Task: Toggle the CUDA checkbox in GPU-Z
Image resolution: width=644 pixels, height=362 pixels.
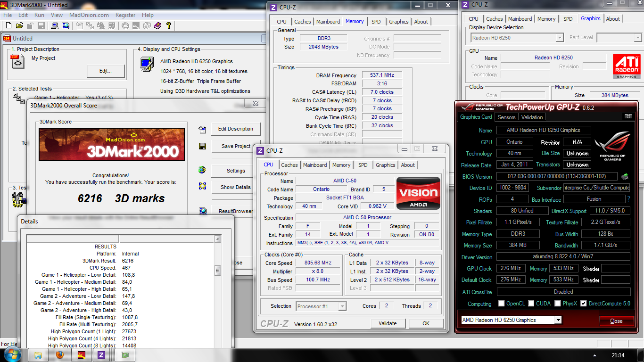Action: click(531, 304)
